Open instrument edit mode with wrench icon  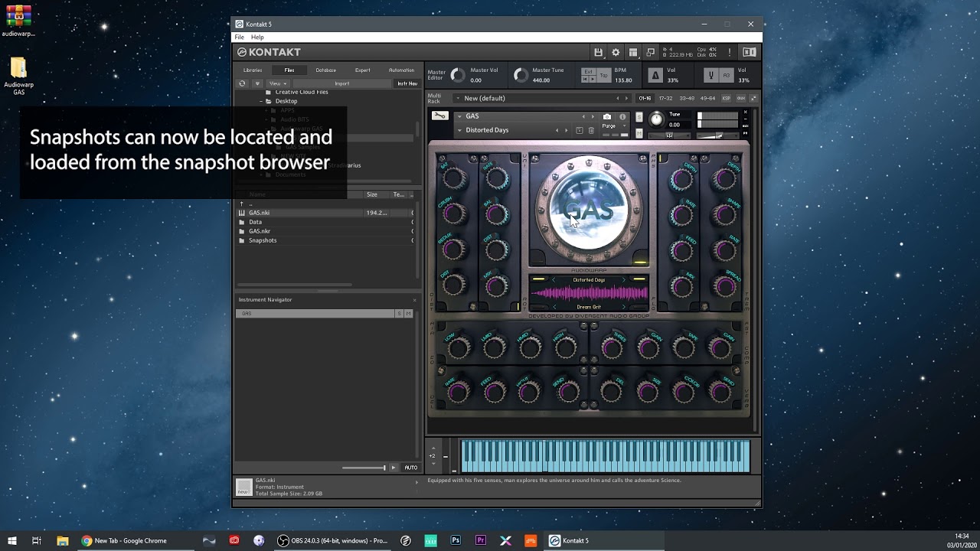[x=440, y=116]
